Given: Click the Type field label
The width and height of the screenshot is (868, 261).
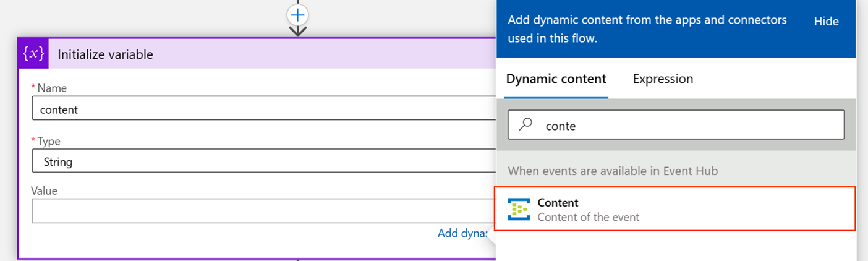Looking at the screenshot, I should (x=48, y=141).
